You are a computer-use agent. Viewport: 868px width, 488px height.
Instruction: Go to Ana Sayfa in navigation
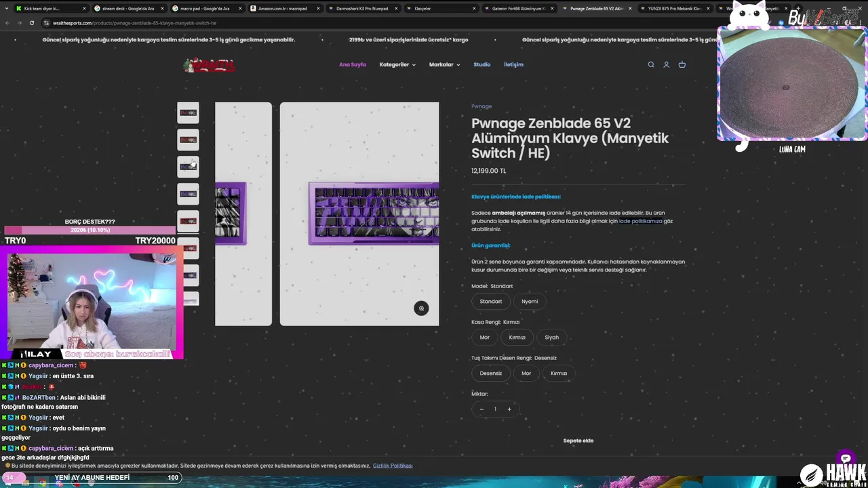(353, 64)
